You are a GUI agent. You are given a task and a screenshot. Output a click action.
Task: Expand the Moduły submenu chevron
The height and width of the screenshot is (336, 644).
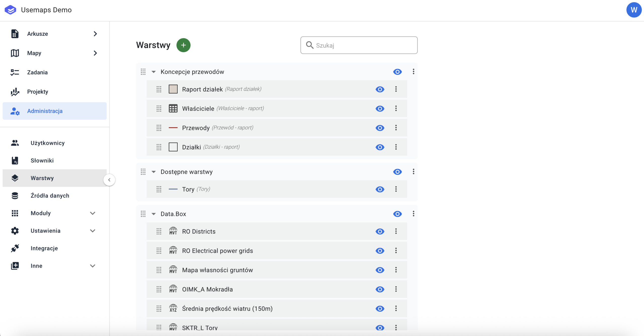pos(93,213)
